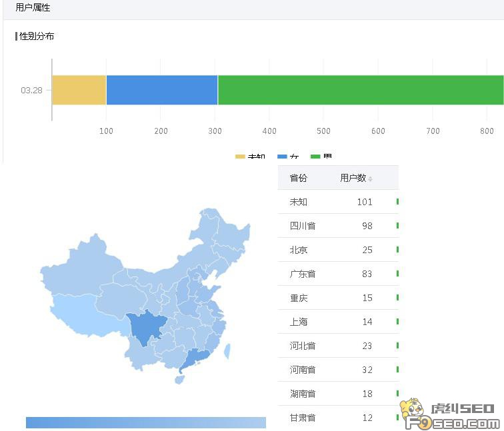Click the 甘肃省 table row
Screen dimensions: 504x431
click(338, 418)
